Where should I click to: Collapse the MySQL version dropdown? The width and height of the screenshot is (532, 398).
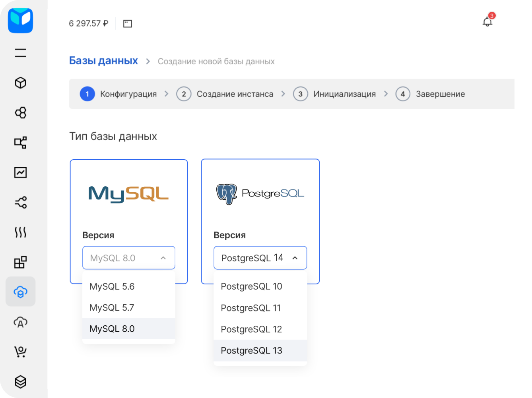click(163, 258)
